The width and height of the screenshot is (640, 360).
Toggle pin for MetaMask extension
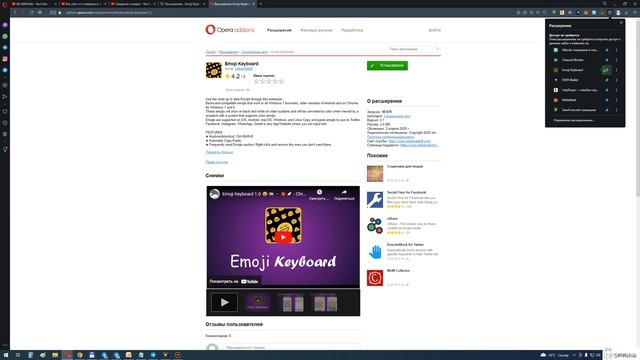pos(607,100)
